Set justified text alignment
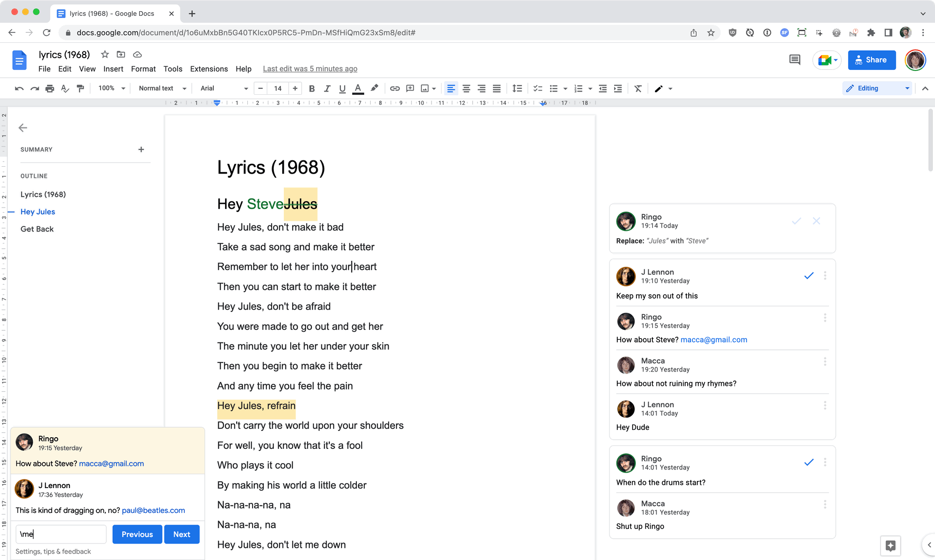The width and height of the screenshot is (935, 560). pos(497,88)
